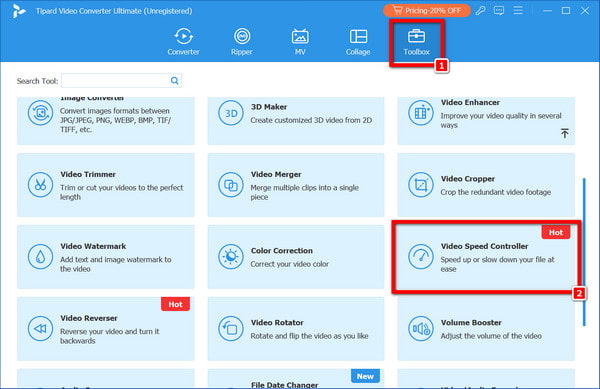
Task: Open the feedback chat icon
Action: (x=499, y=11)
